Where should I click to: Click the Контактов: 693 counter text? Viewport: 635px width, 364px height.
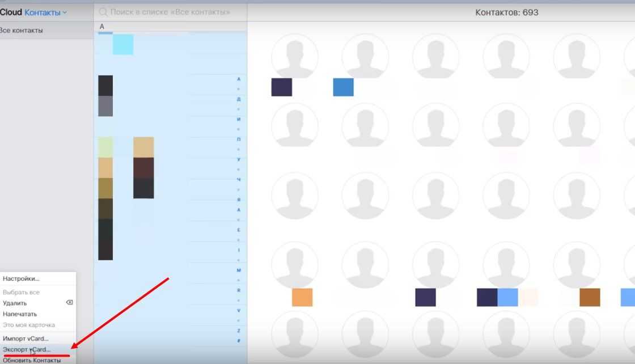tap(507, 12)
